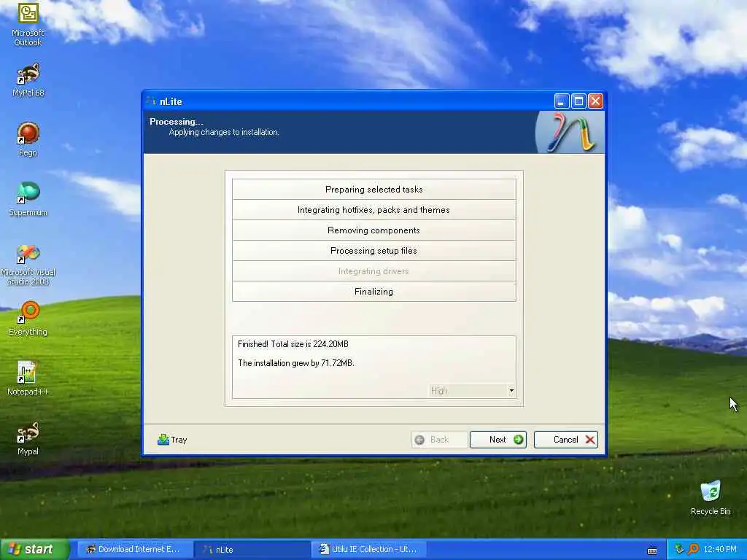Switch to Download Internet Explorer taskbar item
The width and height of the screenshot is (747, 560).
(x=133, y=549)
